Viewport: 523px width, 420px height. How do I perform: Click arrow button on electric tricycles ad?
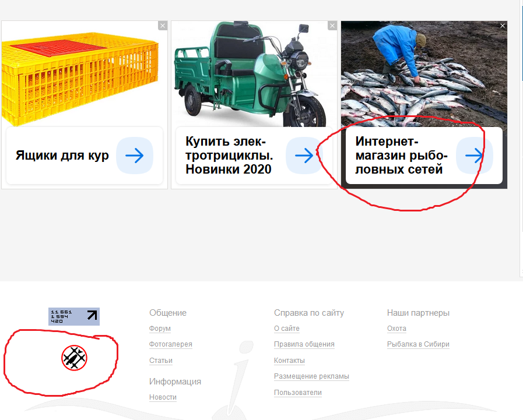coord(304,156)
